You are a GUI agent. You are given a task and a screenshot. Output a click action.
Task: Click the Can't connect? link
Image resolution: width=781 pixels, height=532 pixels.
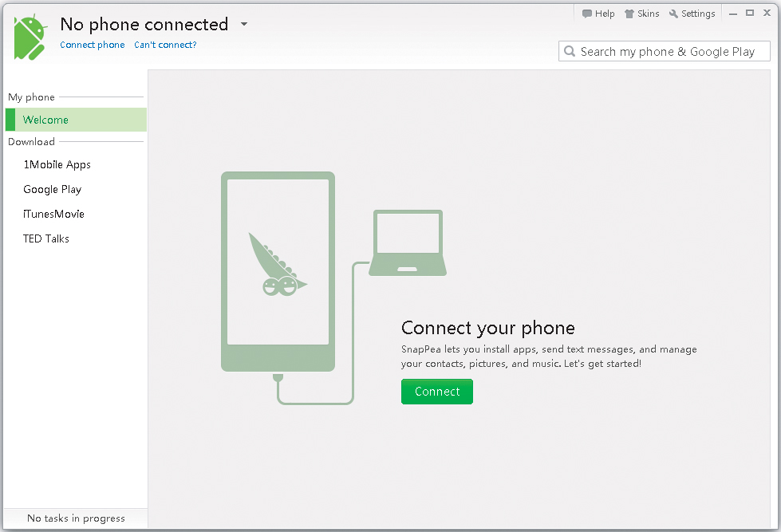tap(165, 45)
